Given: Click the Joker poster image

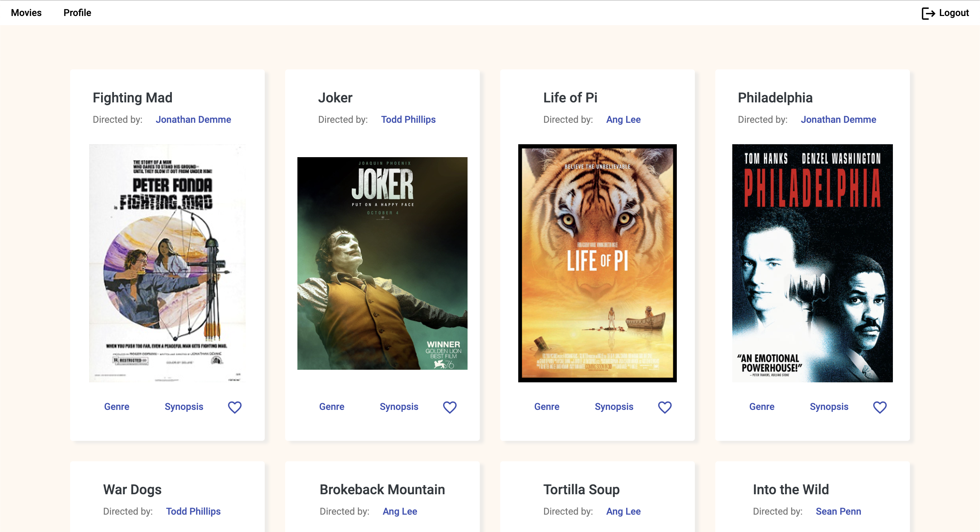Looking at the screenshot, I should (x=382, y=263).
